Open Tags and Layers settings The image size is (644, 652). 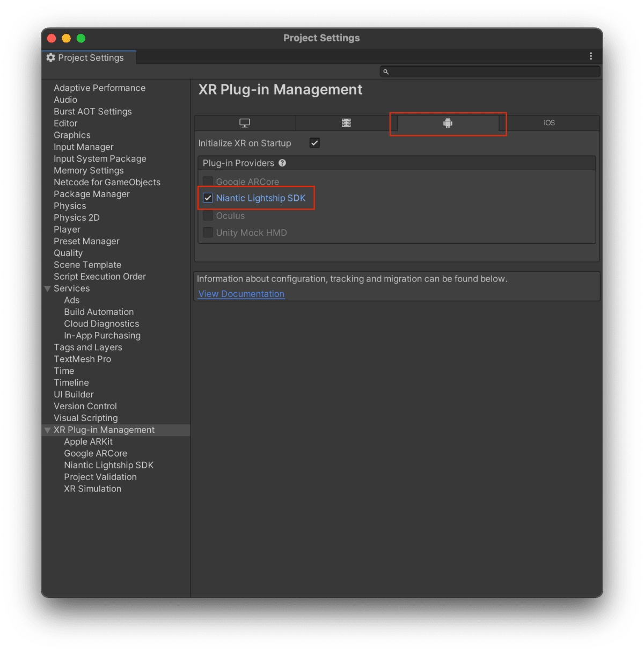click(88, 348)
